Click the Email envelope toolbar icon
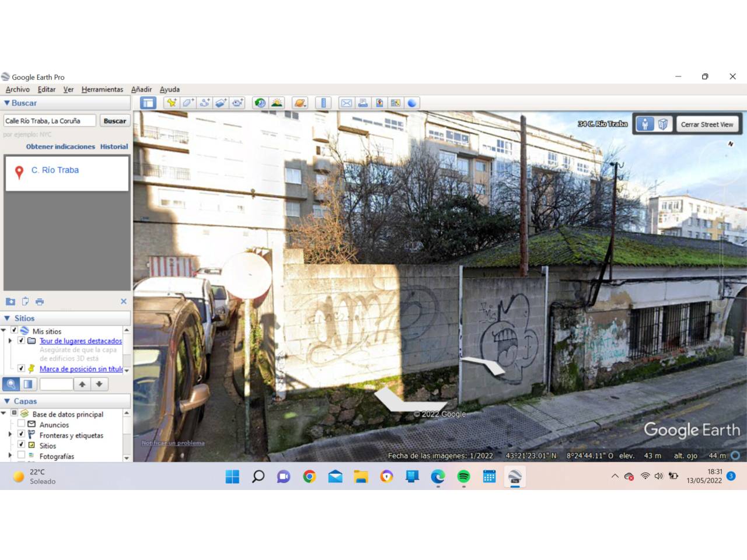The height and width of the screenshot is (560, 747). click(x=346, y=103)
